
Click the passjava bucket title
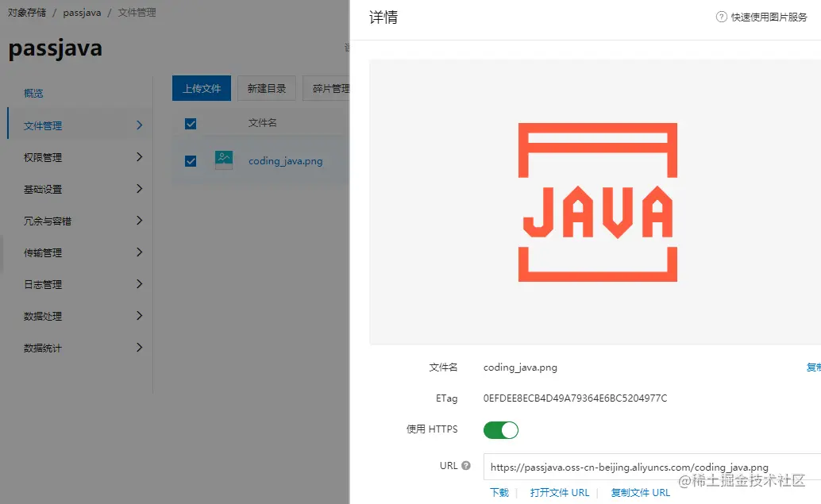click(55, 48)
